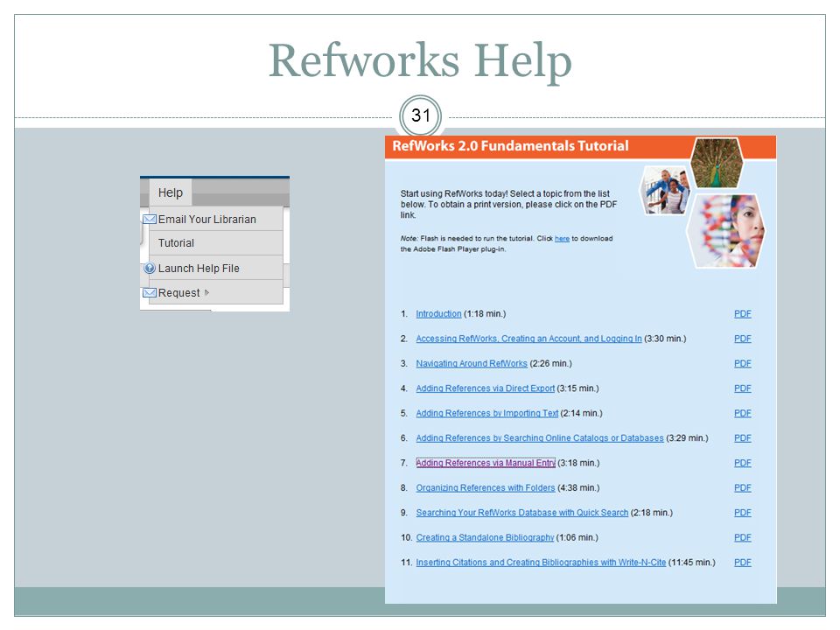Open the PDF for Quick Search tutorial
Screen dimensions: 840x630
click(x=743, y=513)
